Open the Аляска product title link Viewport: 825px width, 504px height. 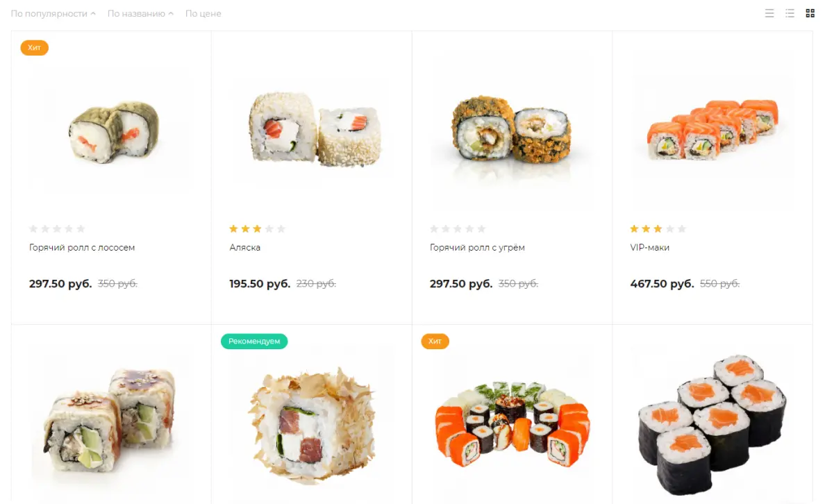point(244,247)
